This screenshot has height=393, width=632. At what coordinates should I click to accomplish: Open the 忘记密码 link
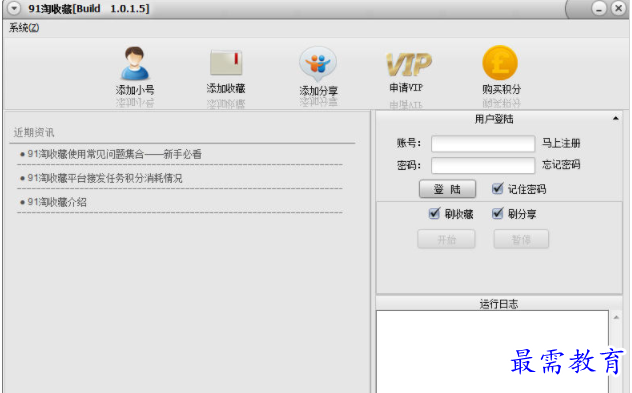pos(561,164)
